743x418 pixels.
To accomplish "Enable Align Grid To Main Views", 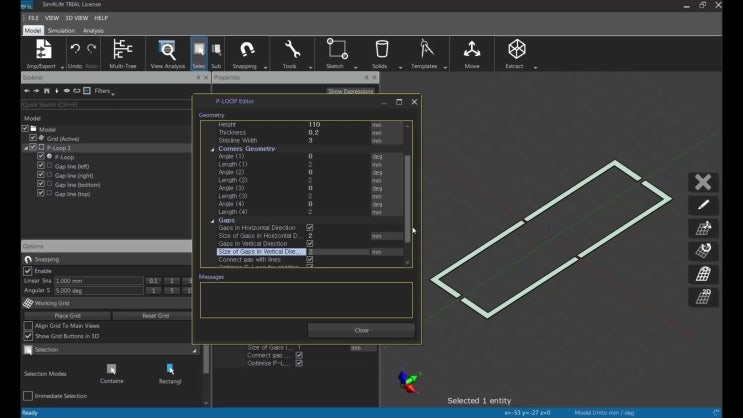I will (28, 326).
